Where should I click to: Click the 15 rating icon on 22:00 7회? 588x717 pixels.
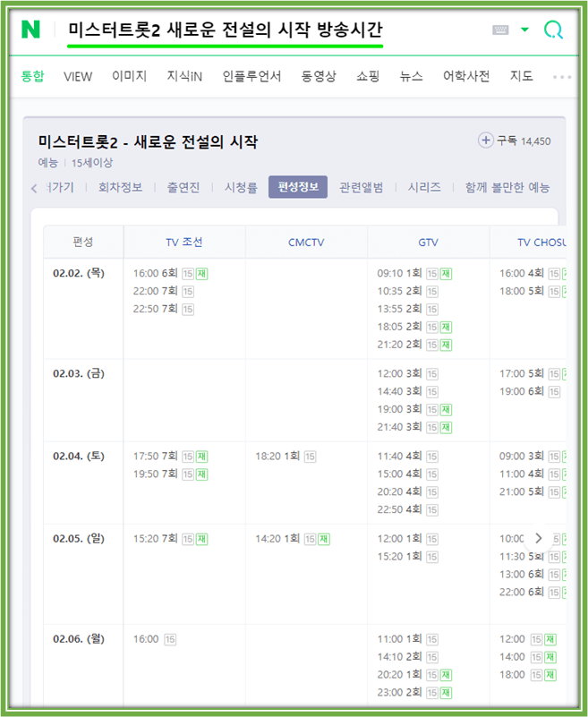(x=187, y=293)
